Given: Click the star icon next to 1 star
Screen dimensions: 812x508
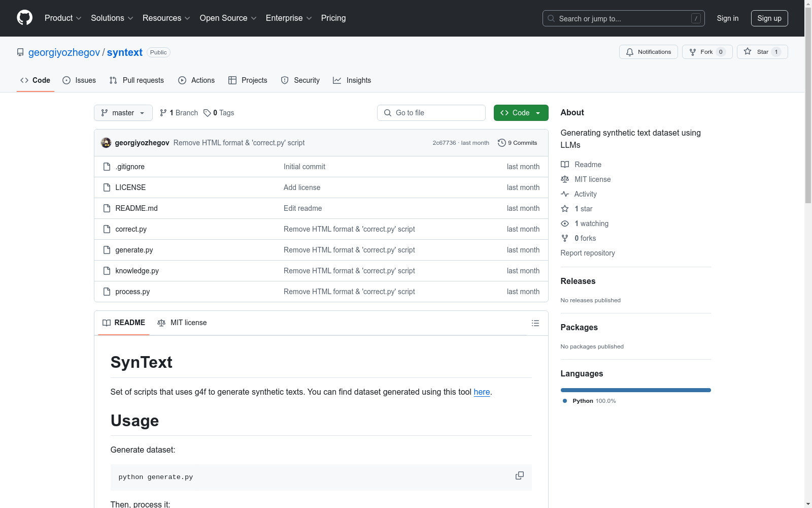Looking at the screenshot, I should tap(565, 209).
